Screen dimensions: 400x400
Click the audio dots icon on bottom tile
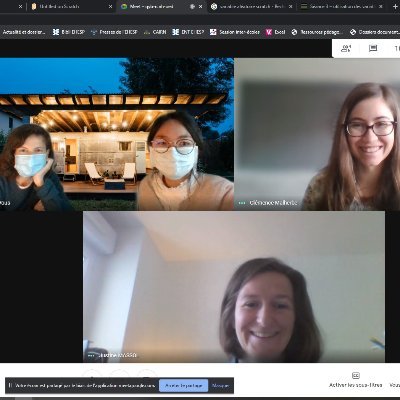pyautogui.click(x=91, y=355)
